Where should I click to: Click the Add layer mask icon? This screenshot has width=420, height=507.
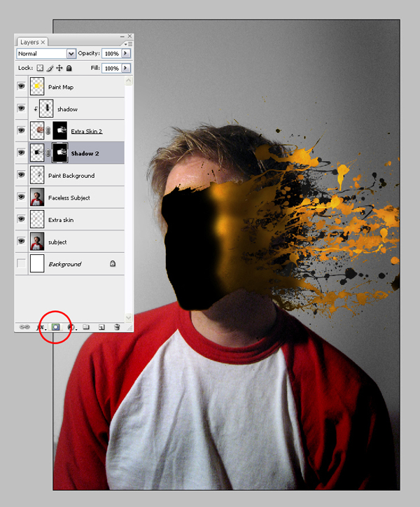pyautogui.click(x=55, y=327)
